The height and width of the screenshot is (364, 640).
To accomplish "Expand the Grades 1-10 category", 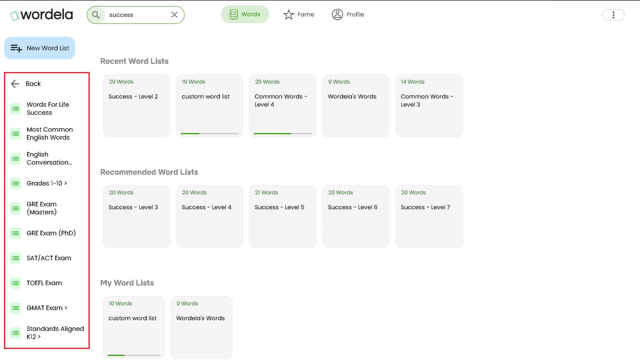I will coord(46,183).
